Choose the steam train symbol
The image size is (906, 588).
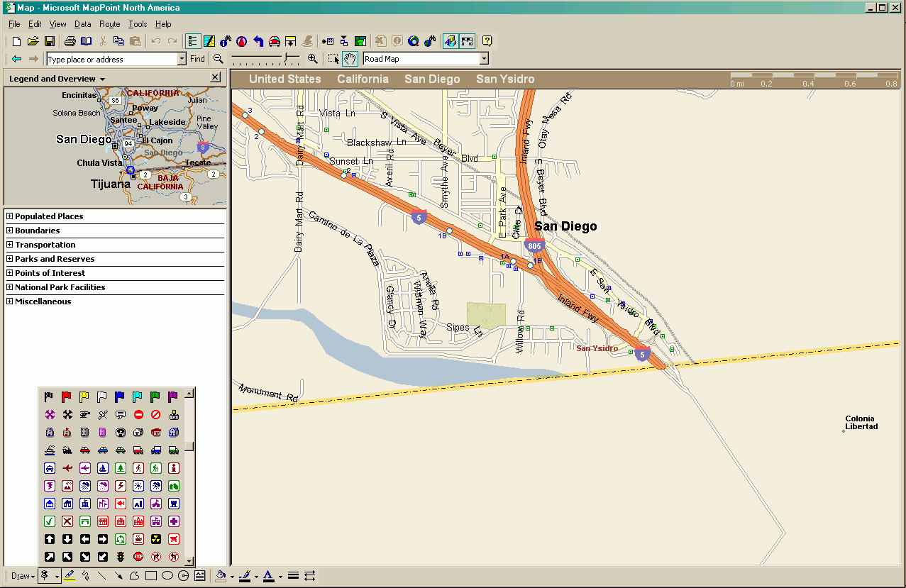click(x=67, y=450)
